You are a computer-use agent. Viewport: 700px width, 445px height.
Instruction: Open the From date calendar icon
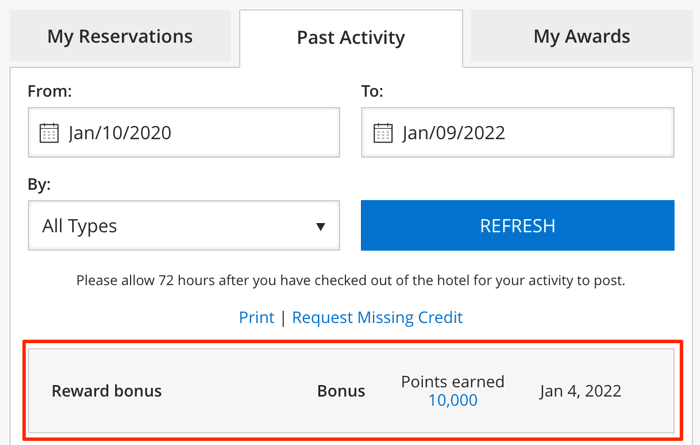pyautogui.click(x=49, y=133)
